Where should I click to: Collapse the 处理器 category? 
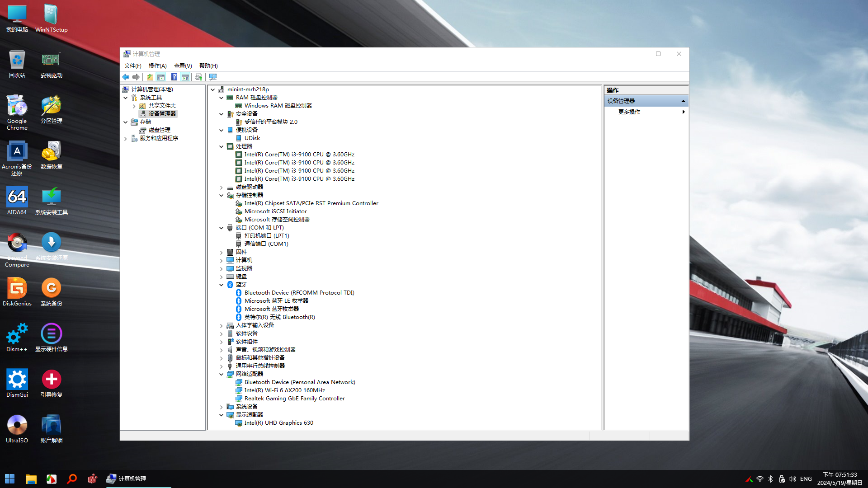coord(221,146)
